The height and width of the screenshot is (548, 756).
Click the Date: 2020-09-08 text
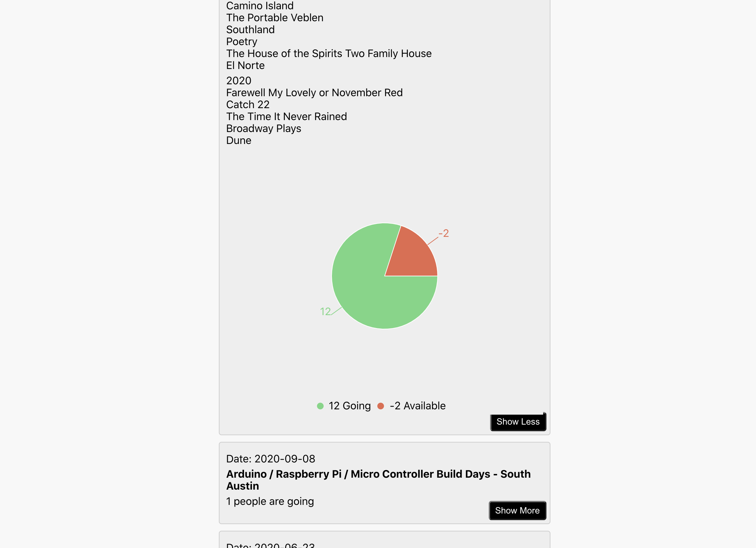(271, 459)
